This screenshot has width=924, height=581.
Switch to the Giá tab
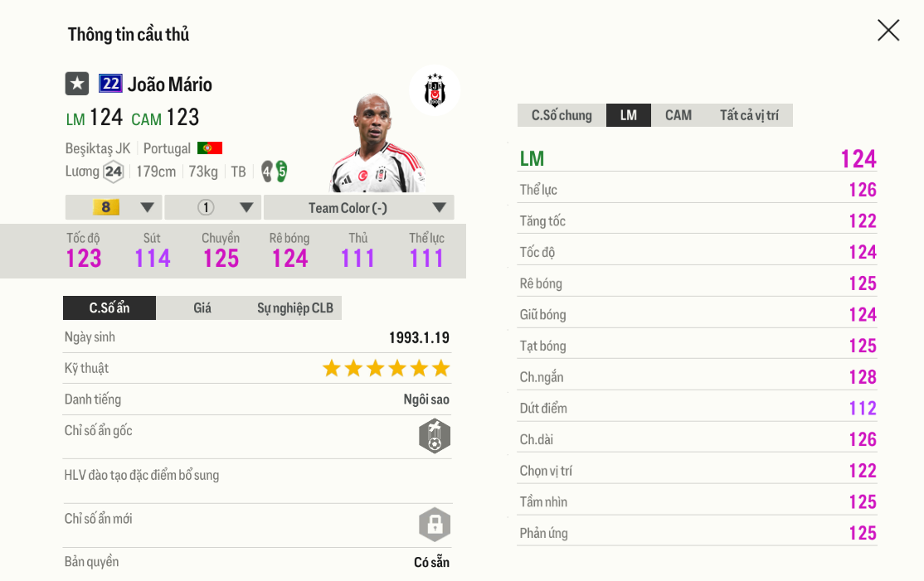(202, 308)
